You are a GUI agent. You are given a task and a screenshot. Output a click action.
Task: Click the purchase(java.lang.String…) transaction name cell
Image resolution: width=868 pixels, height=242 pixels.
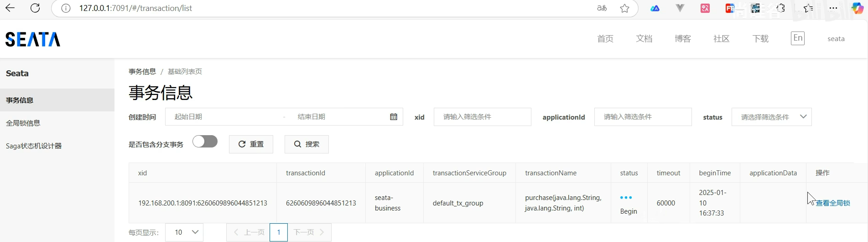pos(563,203)
